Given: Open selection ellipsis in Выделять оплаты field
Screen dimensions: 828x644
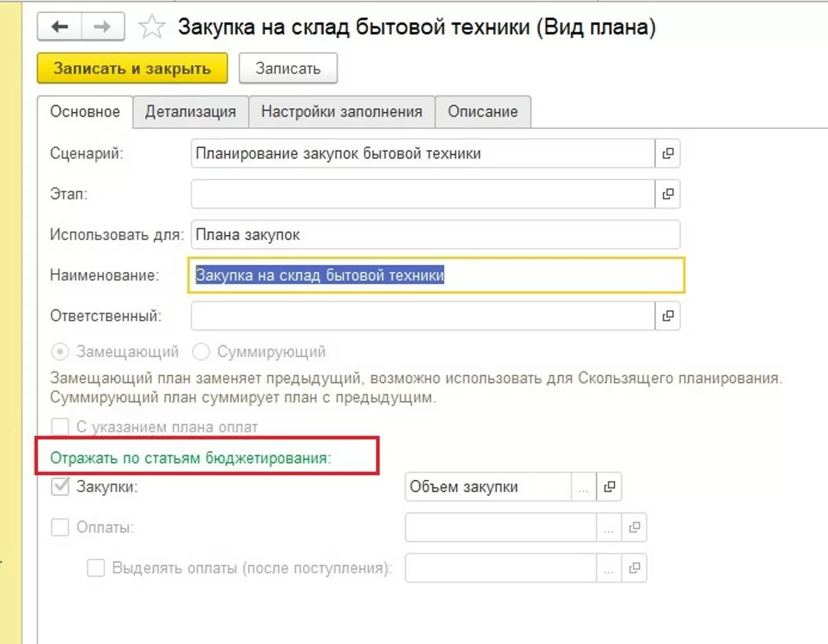Looking at the screenshot, I should tap(608, 568).
